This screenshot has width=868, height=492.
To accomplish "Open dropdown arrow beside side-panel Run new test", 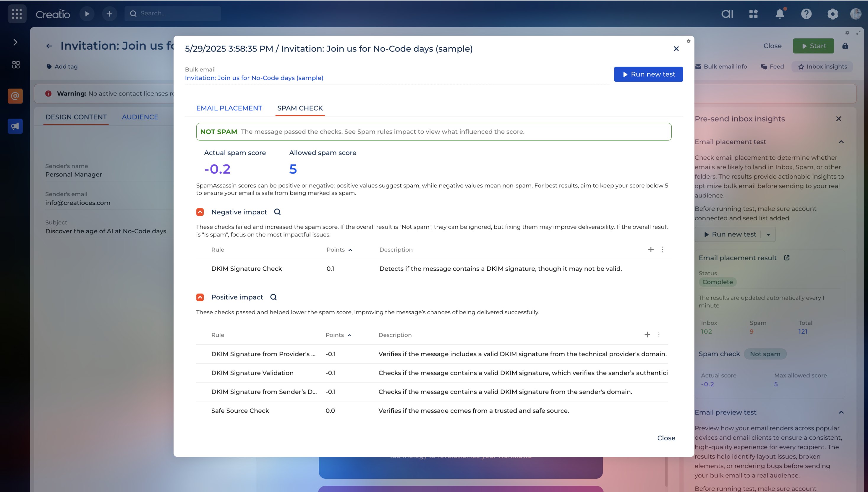I will pos(768,234).
